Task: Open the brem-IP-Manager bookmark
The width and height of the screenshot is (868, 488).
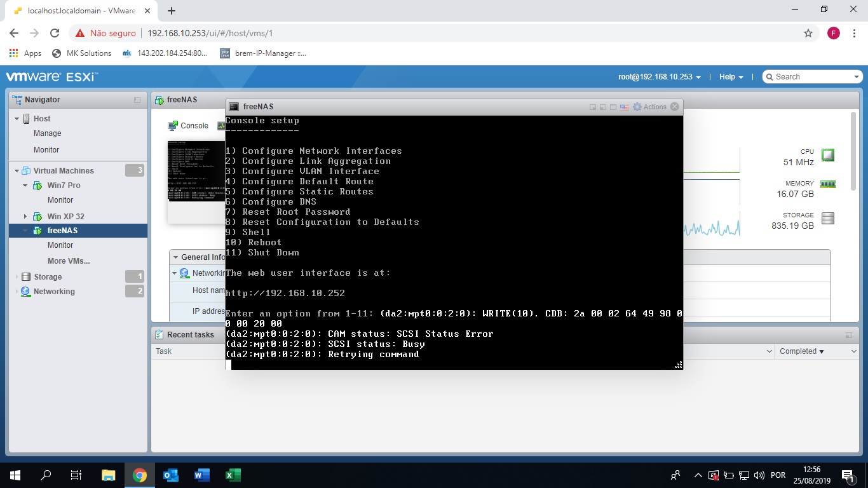Action: click(x=263, y=53)
